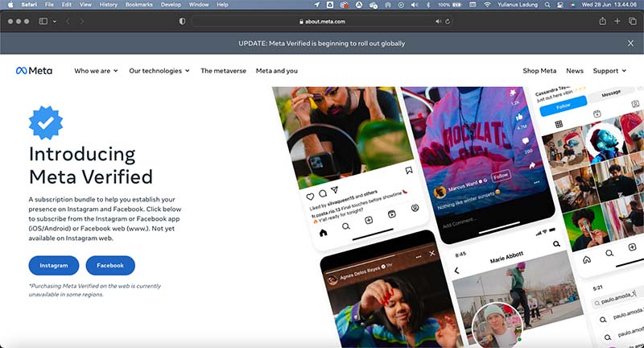Click the Instagram subscribe button

(x=54, y=265)
